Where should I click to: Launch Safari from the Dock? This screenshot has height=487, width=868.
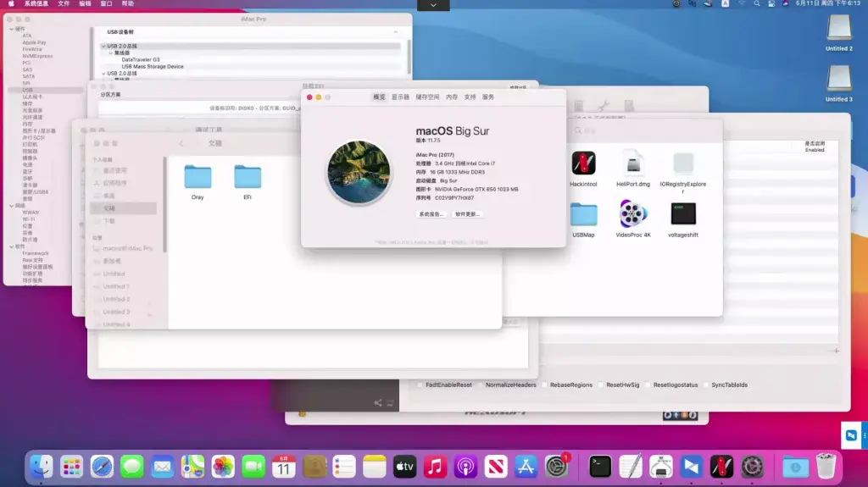click(102, 467)
